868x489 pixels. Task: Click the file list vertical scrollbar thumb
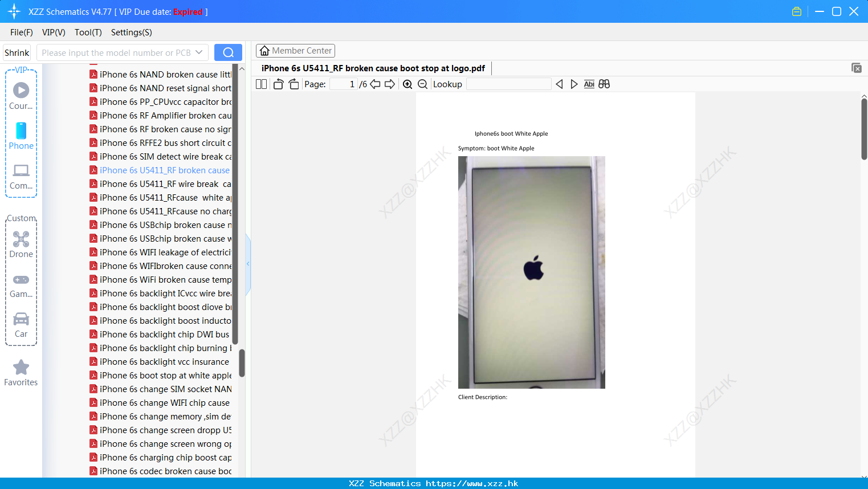tap(242, 363)
